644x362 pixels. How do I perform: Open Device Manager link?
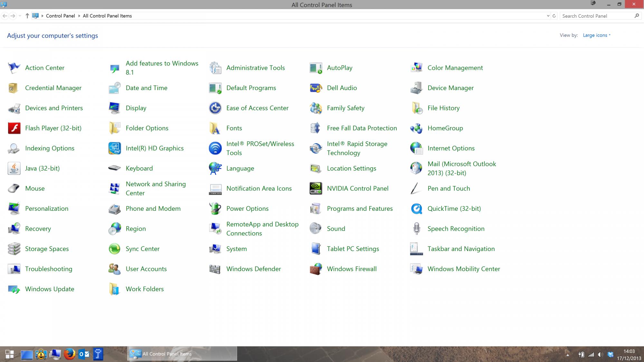450,88
